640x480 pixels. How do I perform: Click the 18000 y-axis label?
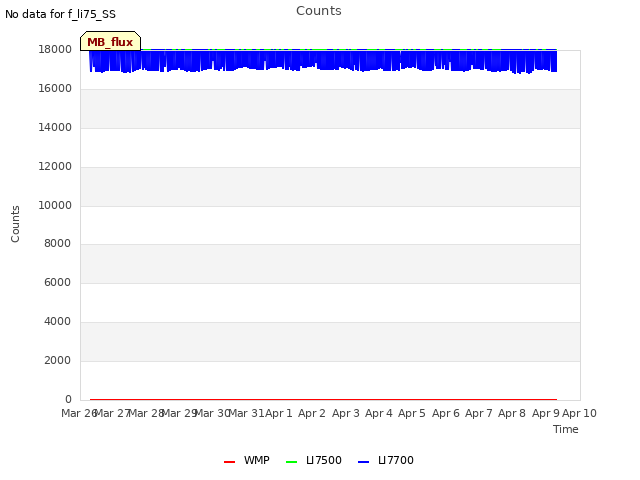[x=55, y=49]
